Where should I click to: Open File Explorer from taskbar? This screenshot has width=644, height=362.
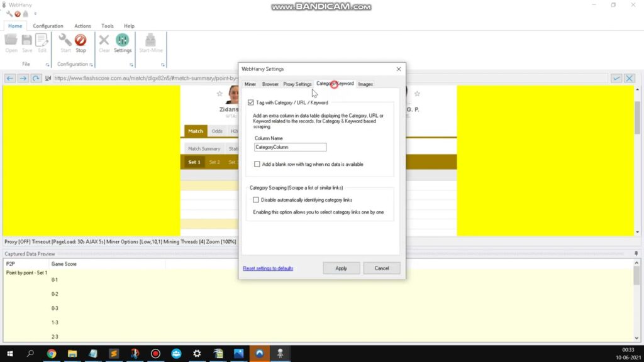pos(72,353)
